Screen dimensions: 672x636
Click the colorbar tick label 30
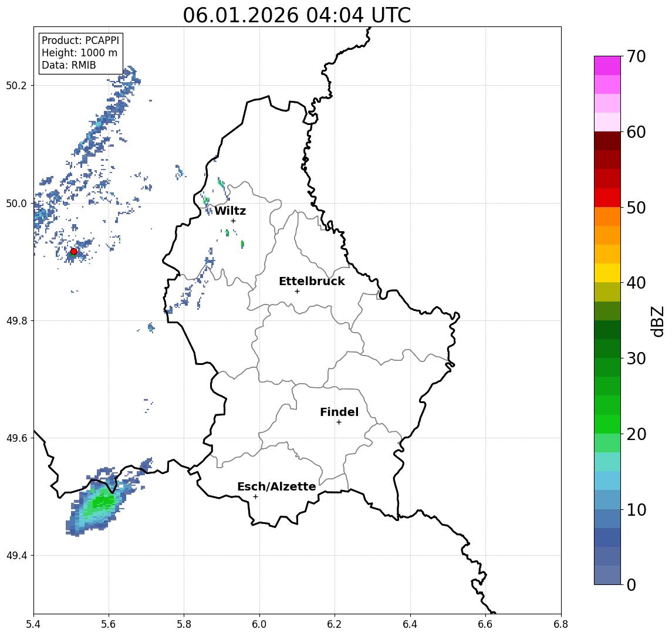tap(636, 358)
